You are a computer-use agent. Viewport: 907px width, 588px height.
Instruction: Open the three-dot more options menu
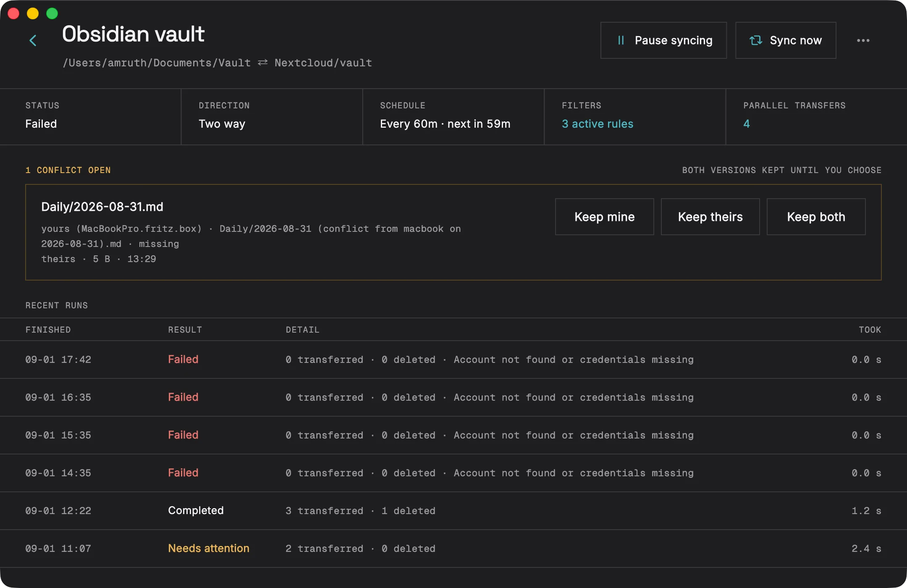[x=863, y=40]
